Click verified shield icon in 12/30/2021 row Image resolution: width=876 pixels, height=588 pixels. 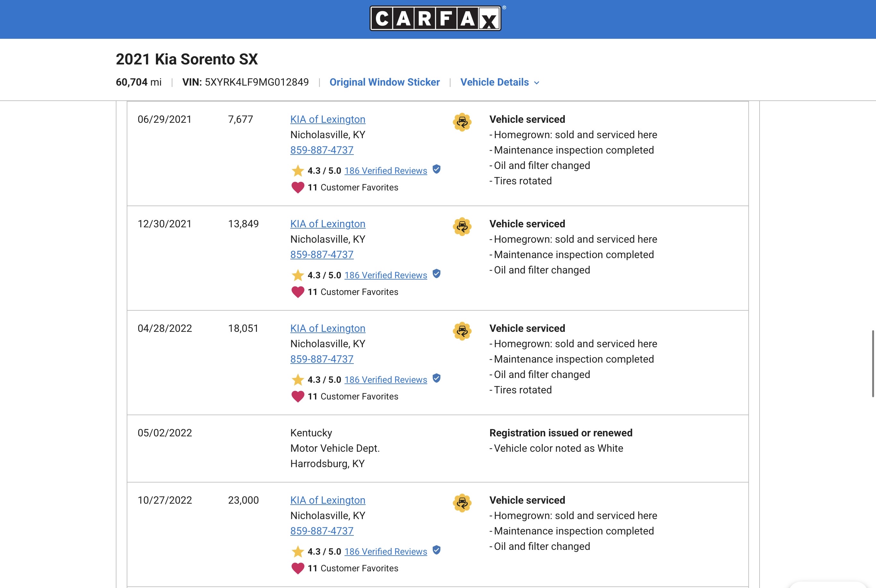(x=436, y=274)
